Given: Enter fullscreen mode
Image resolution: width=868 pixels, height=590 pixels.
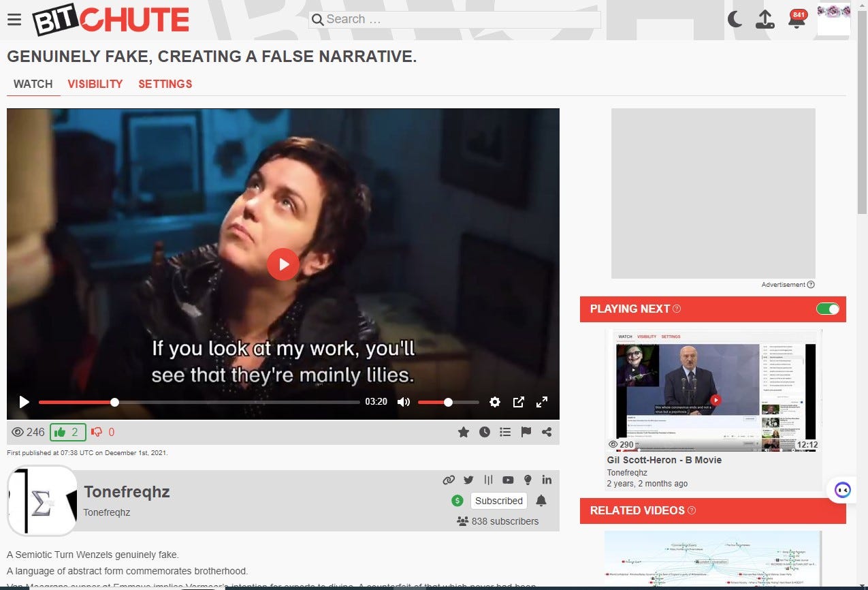Looking at the screenshot, I should point(542,402).
